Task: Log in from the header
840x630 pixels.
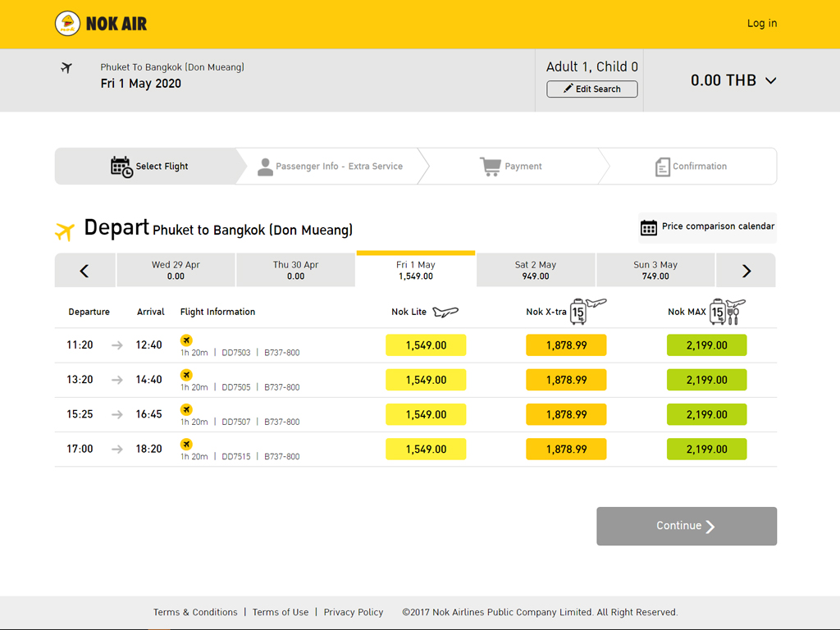Action: click(762, 24)
